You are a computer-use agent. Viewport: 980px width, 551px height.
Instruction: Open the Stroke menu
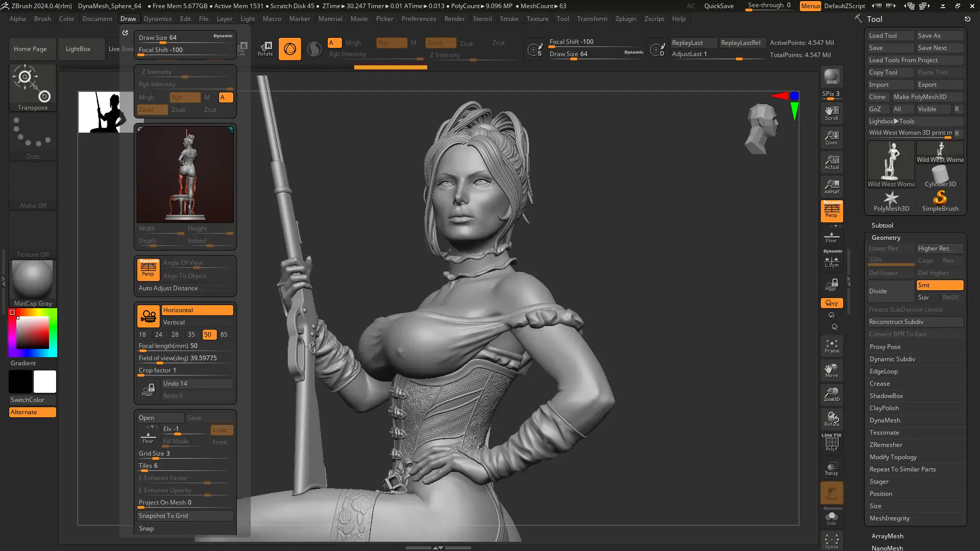coord(508,19)
